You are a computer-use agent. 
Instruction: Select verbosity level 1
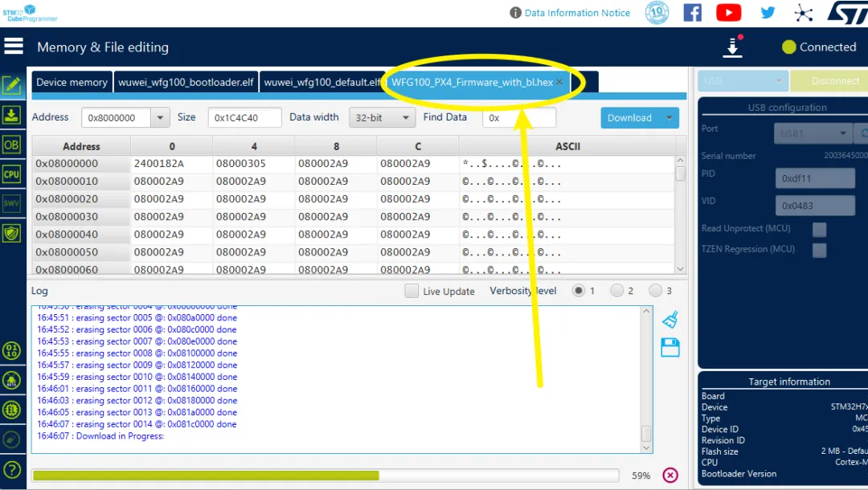[x=579, y=290]
